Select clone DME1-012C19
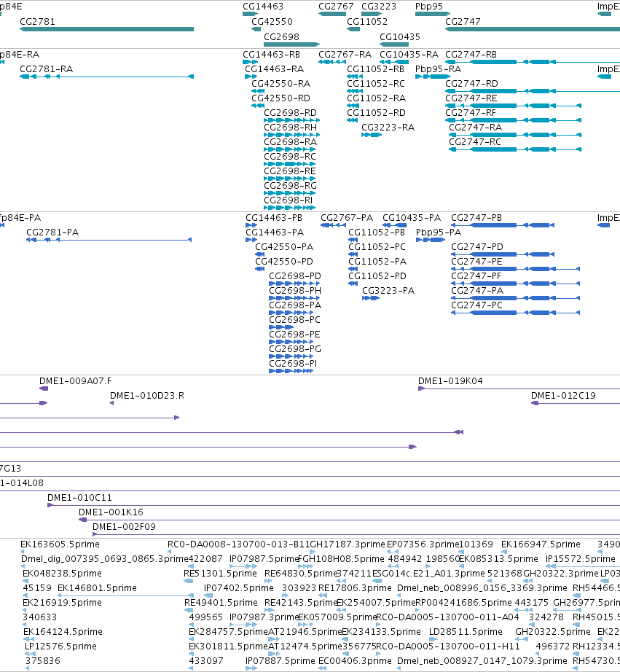This screenshot has width=620, height=672. point(563,396)
